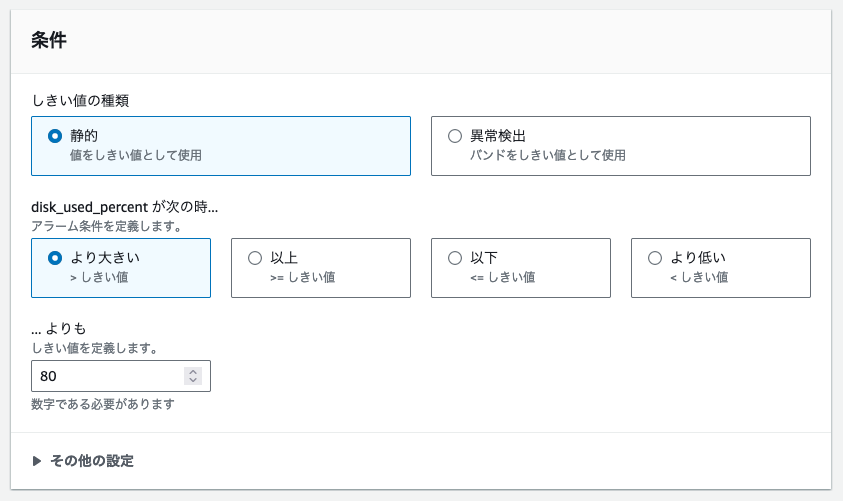Click the その他の設定 label text

coord(92,461)
